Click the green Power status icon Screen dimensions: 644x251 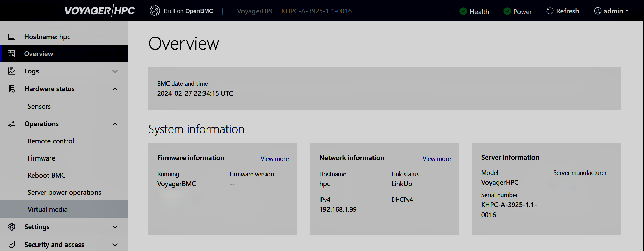point(507,11)
